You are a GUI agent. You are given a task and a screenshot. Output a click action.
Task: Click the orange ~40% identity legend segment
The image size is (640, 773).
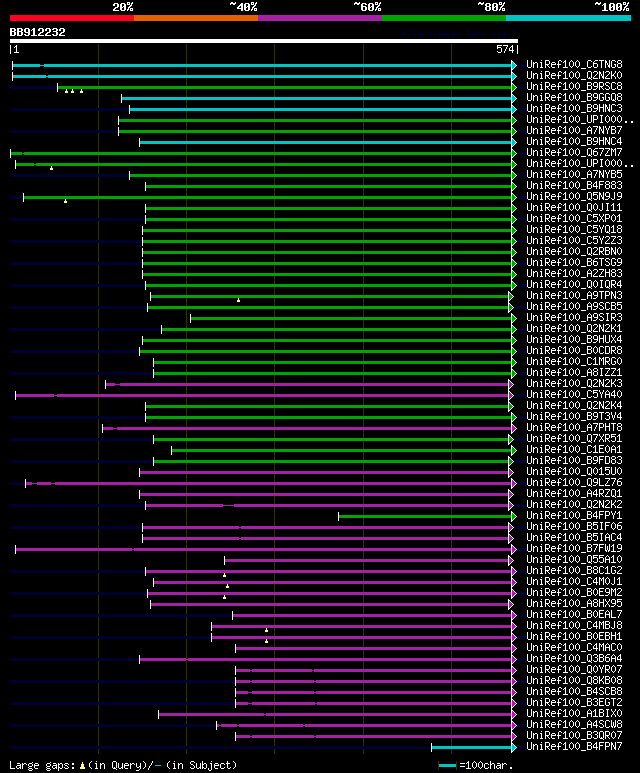tap(196, 18)
